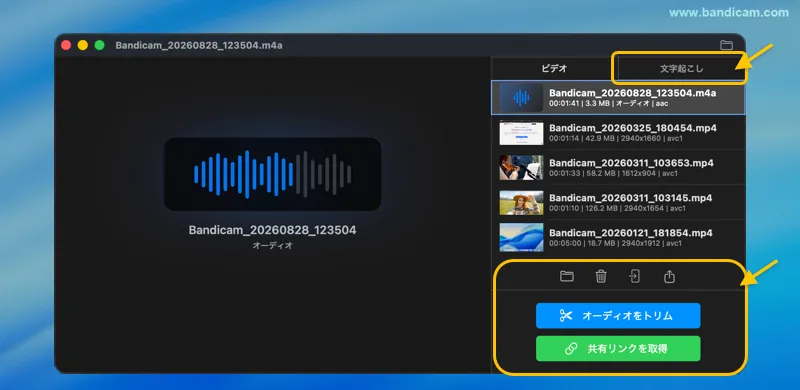Click the green full-screen window button
Image resolution: width=800 pixels, height=390 pixels.
99,45
